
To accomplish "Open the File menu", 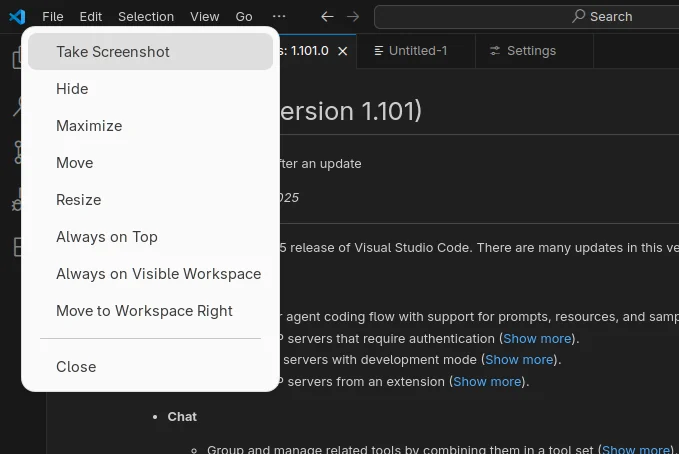I will (53, 17).
